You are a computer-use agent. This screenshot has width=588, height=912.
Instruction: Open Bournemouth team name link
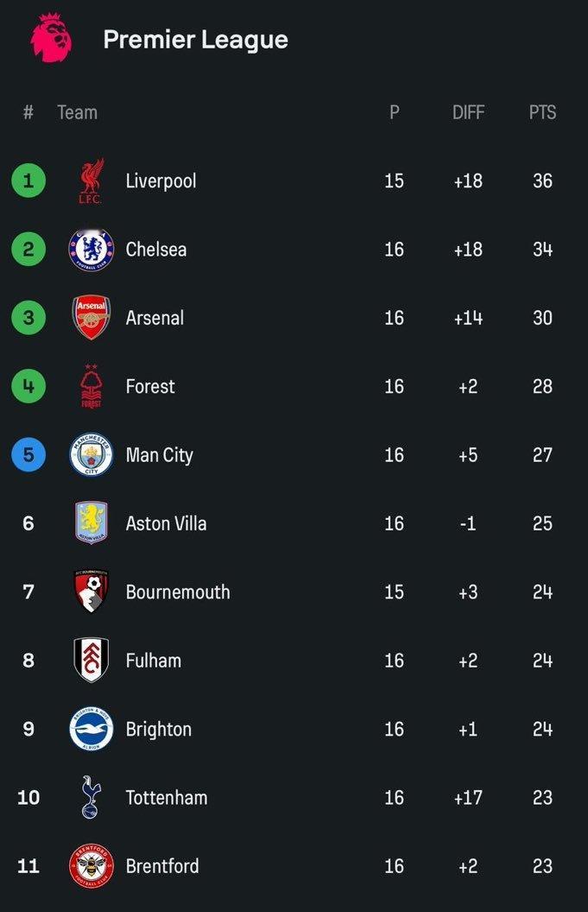coord(178,592)
